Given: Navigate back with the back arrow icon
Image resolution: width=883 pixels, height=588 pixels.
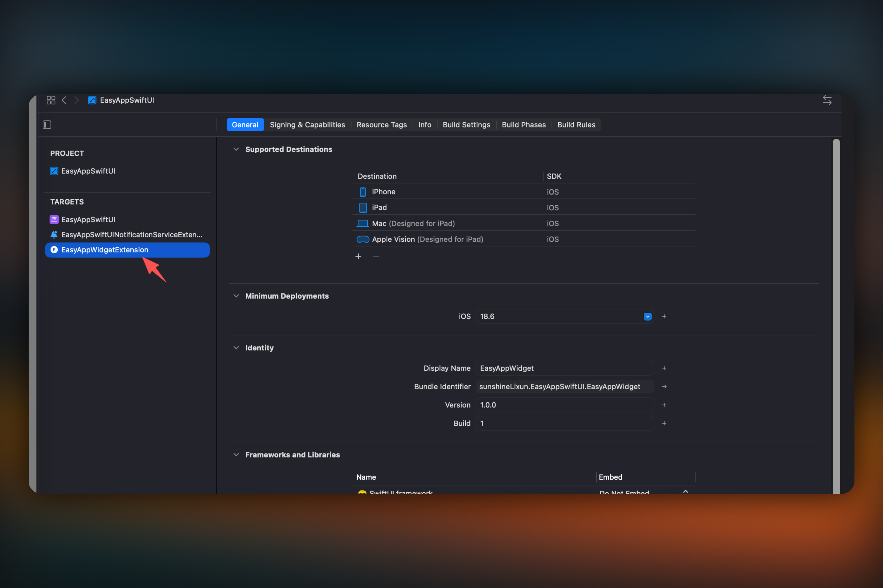Looking at the screenshot, I should 64,100.
